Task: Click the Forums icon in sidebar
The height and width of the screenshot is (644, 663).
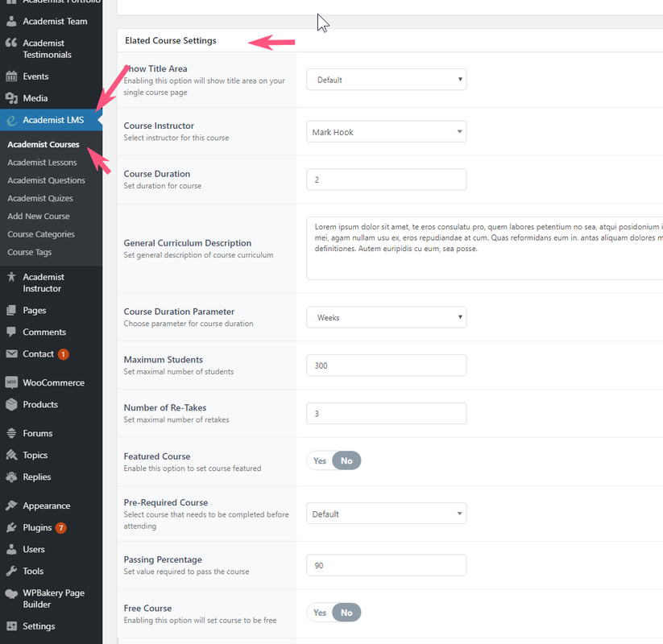Action: (11, 433)
